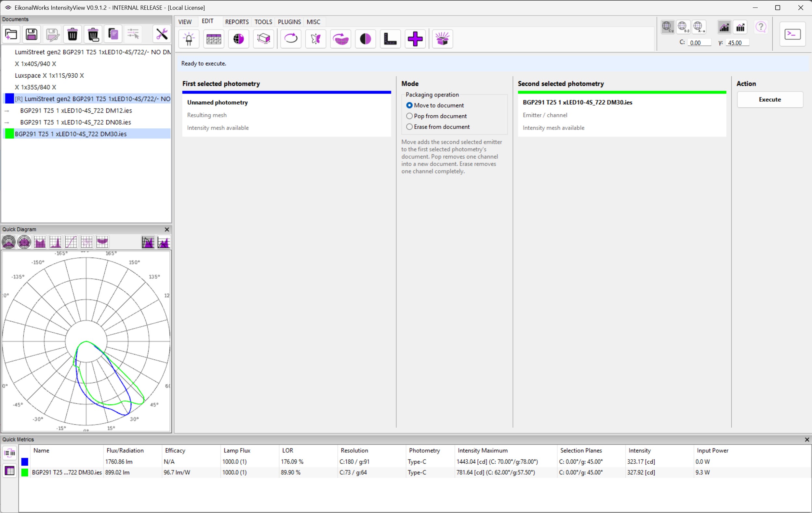This screenshot has height=513, width=812.
Task: Open the REPORTS tab
Action: click(x=237, y=22)
